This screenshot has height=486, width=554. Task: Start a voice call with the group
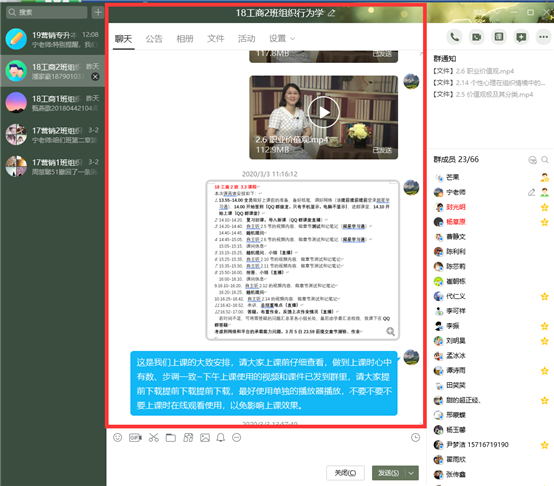454,37
